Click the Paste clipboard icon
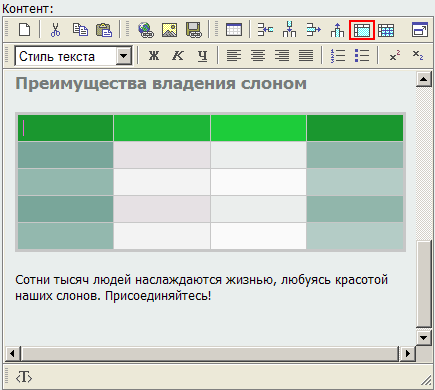Screen dimensions: 435x390 [x=104, y=30]
